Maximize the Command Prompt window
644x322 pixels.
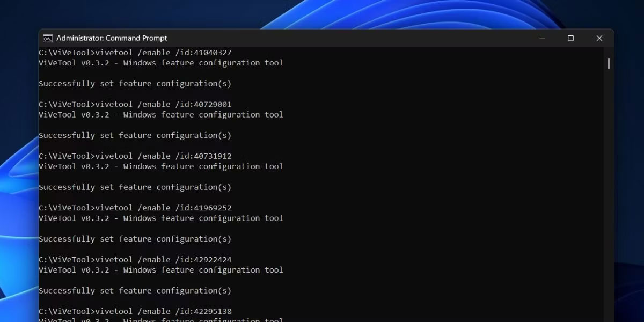pyautogui.click(x=570, y=38)
